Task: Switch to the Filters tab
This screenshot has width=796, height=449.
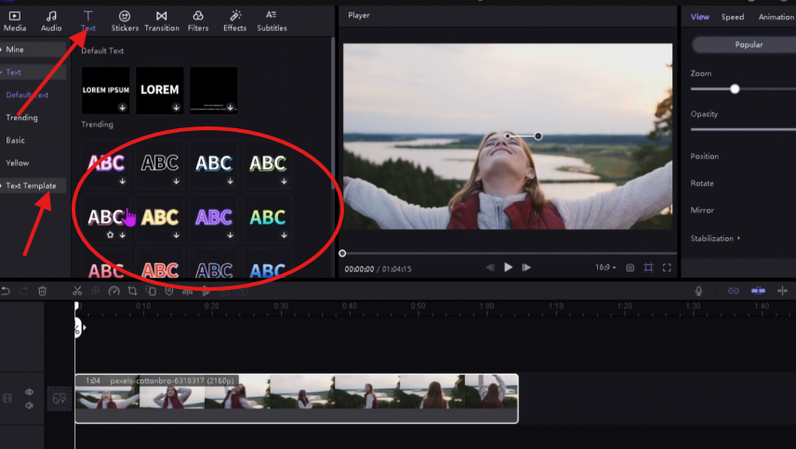Action: (198, 21)
